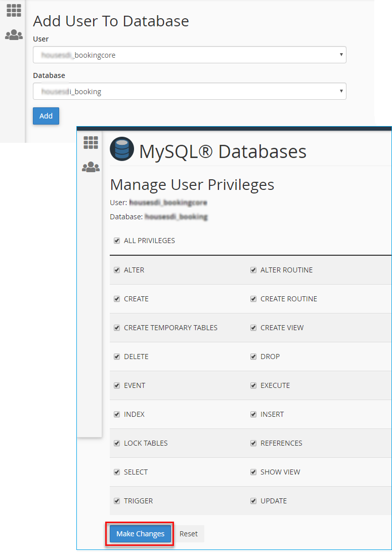Uncheck the ALTER privilege
392x552 pixels.
pyautogui.click(x=117, y=270)
